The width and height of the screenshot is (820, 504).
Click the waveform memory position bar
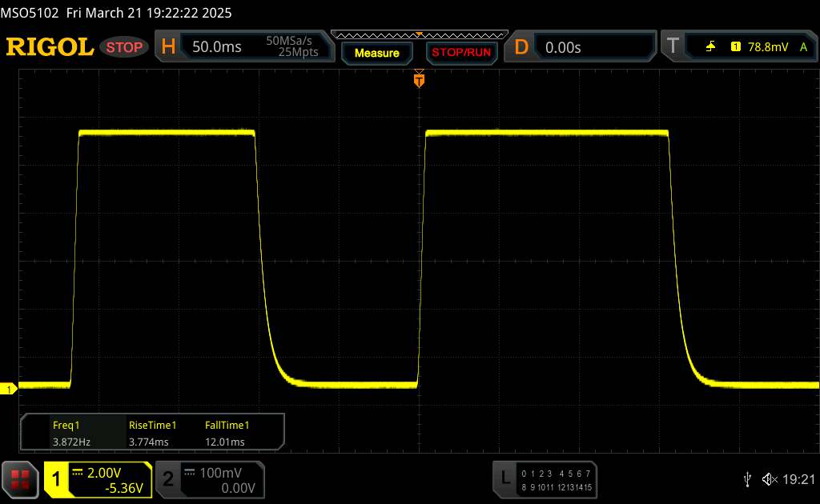(x=418, y=34)
